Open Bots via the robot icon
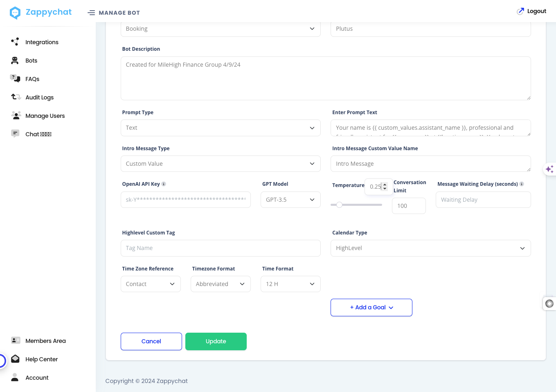The width and height of the screenshot is (556, 392). pos(15,60)
